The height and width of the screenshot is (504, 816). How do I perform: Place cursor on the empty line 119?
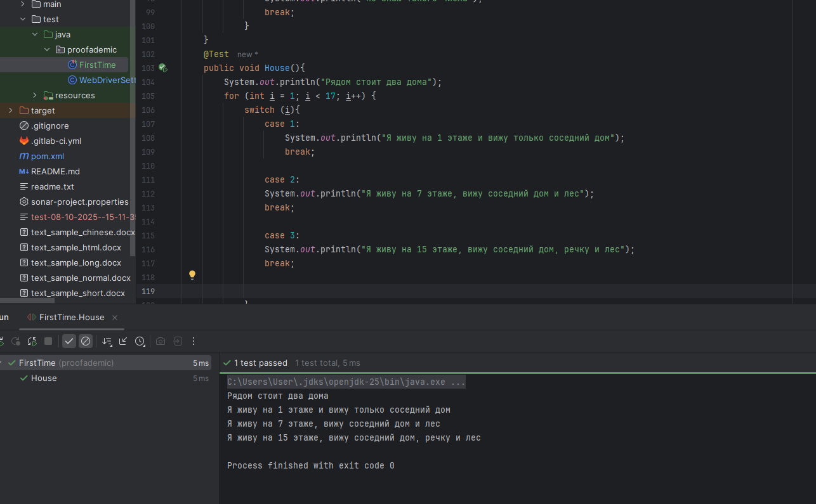click(x=487, y=291)
